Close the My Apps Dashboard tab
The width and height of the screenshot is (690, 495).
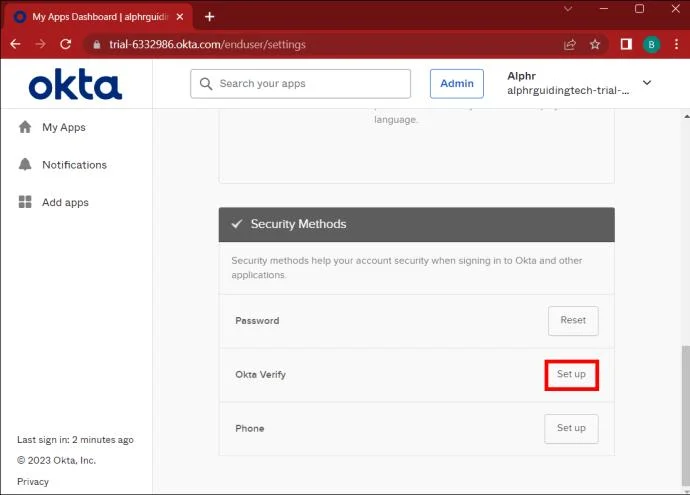click(180, 17)
